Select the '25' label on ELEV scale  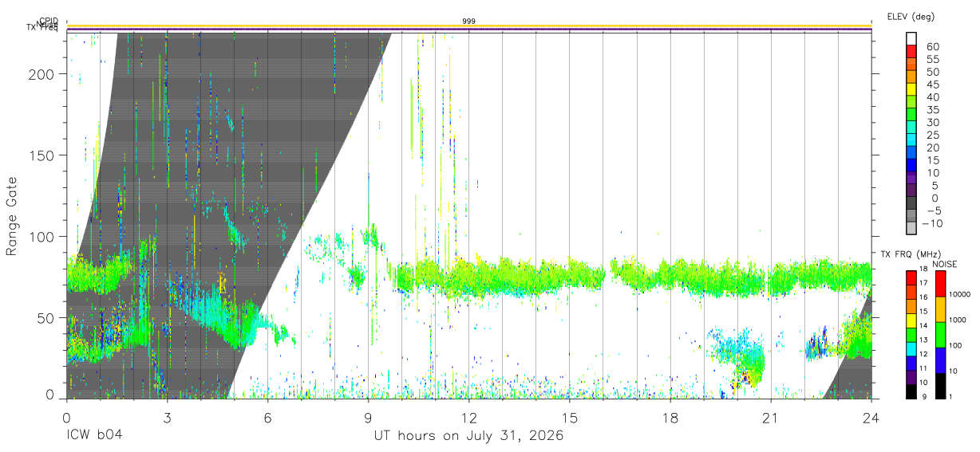(933, 136)
